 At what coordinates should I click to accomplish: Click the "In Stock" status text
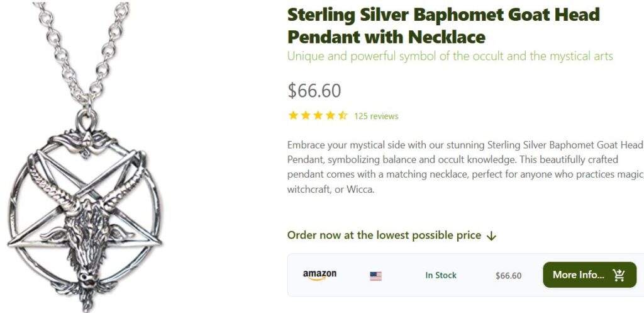(x=441, y=275)
